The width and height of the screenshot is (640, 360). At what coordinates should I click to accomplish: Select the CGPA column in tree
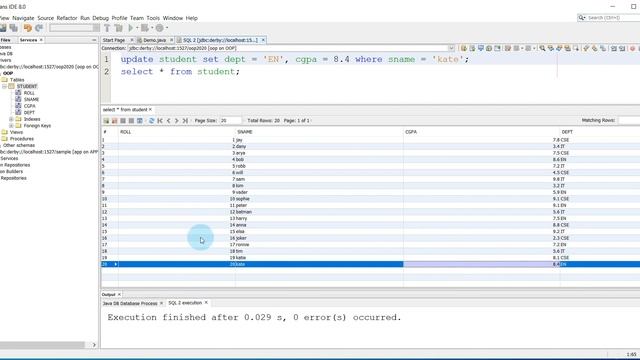pyautogui.click(x=29, y=106)
